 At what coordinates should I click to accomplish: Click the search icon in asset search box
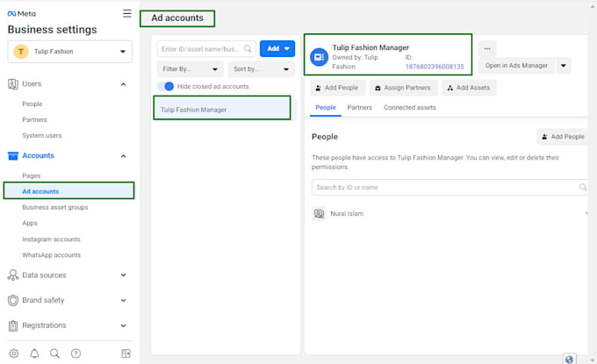248,49
